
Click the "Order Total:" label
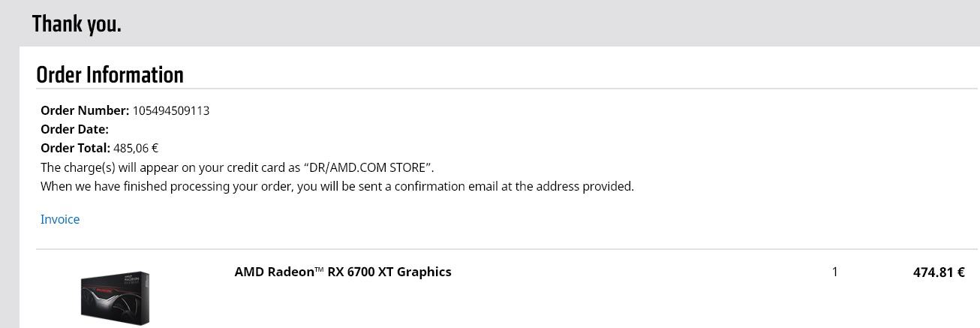point(75,148)
